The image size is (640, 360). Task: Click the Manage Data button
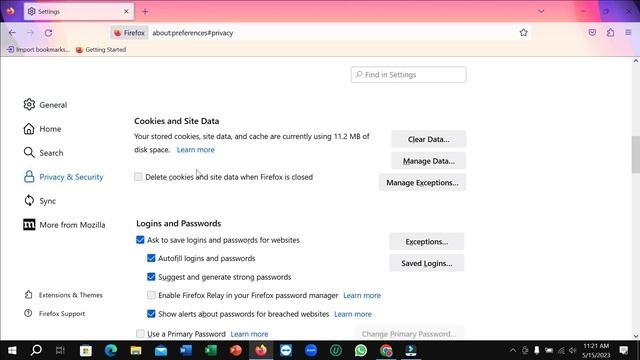[x=429, y=161]
